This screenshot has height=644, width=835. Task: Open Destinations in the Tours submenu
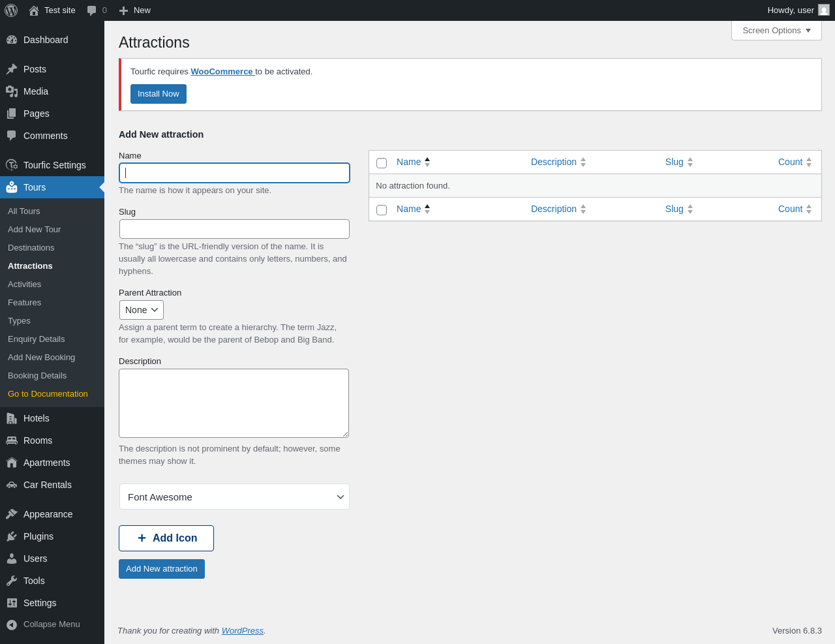[x=31, y=248]
